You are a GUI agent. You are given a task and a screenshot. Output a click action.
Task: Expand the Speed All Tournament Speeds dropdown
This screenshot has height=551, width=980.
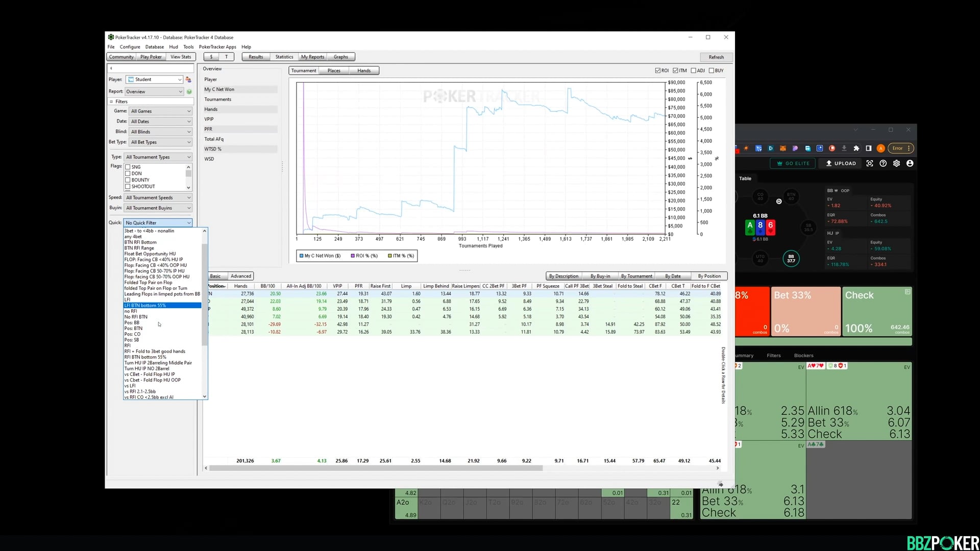[159, 198]
